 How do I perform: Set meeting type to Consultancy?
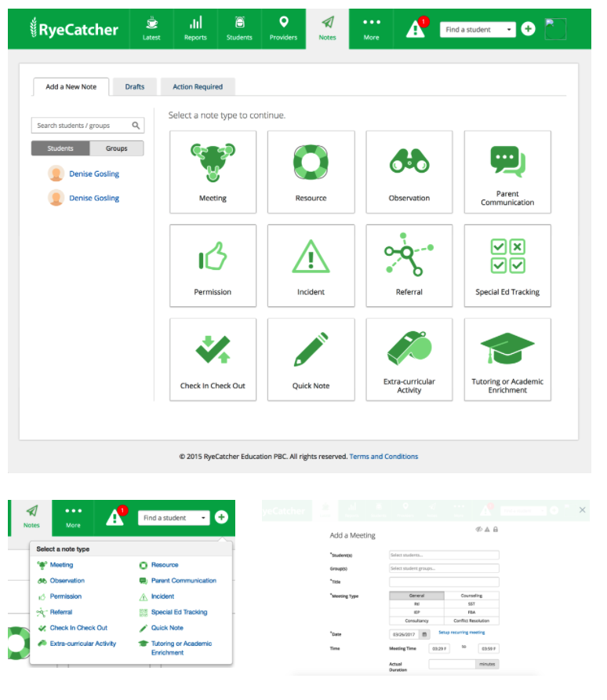tap(416, 621)
